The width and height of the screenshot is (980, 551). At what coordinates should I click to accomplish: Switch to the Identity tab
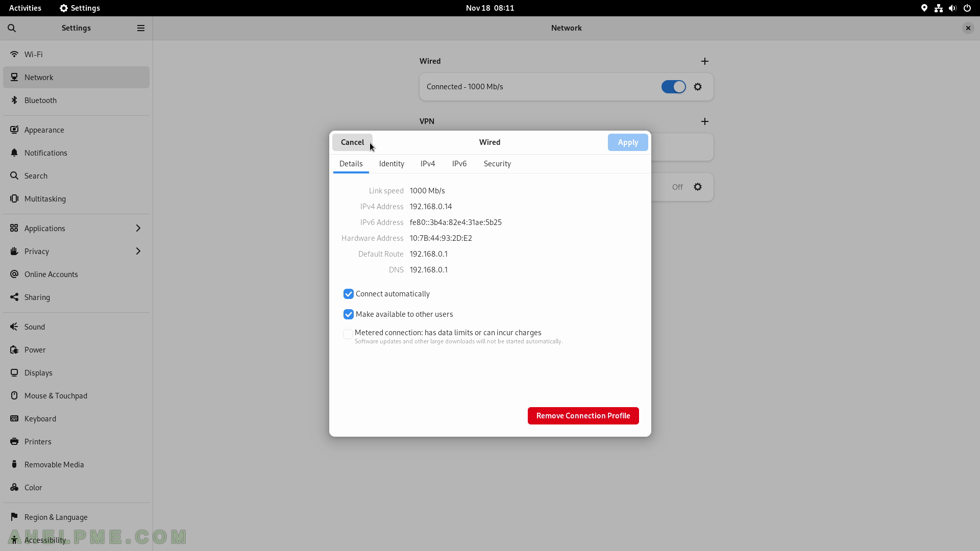(x=391, y=164)
